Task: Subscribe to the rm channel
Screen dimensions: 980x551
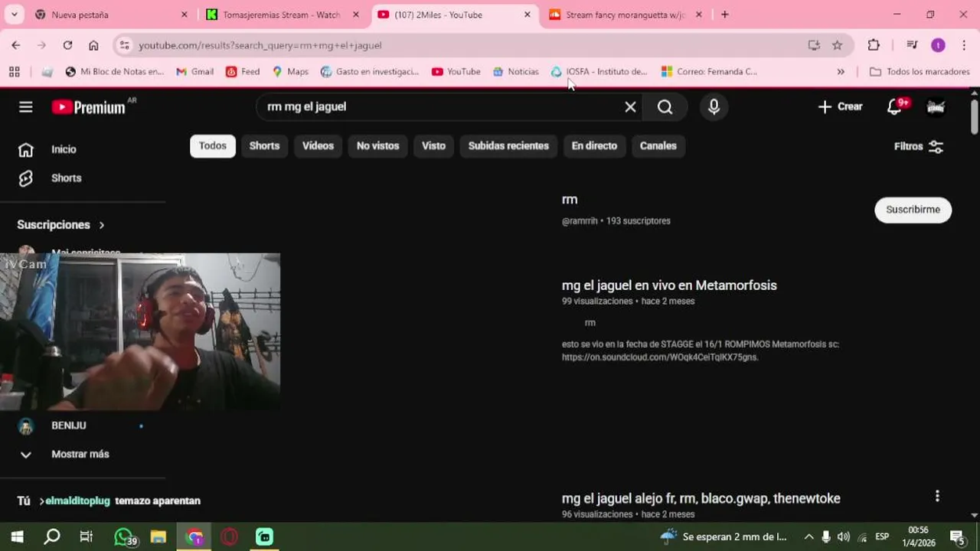Action: coord(913,210)
